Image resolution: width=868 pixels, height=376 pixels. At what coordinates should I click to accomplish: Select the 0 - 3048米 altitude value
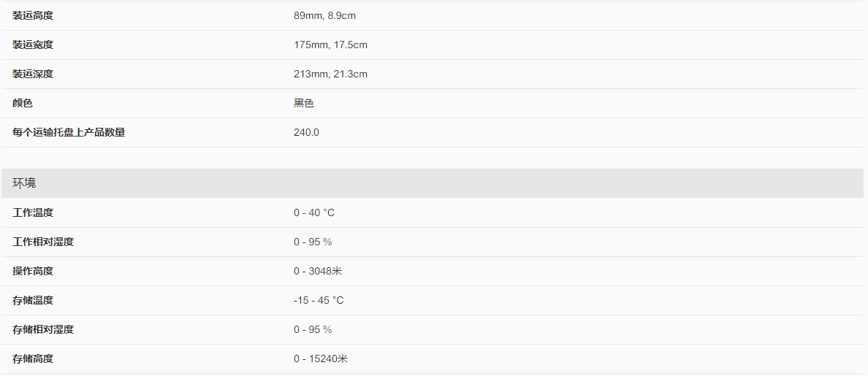[318, 271]
